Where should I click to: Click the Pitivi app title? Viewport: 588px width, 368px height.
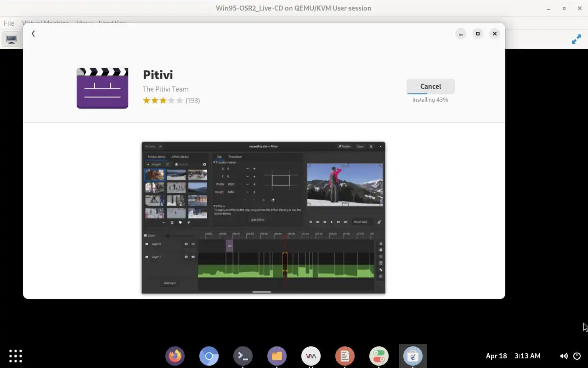click(158, 75)
